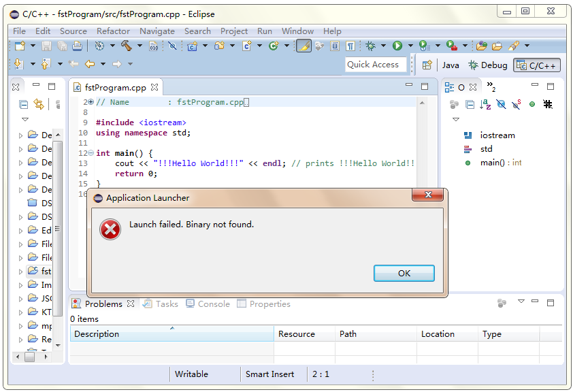Viewport: 573px width, 392px height.
Task: Toggle Show Whitespace Characters pilcrow button
Action: 350,46
